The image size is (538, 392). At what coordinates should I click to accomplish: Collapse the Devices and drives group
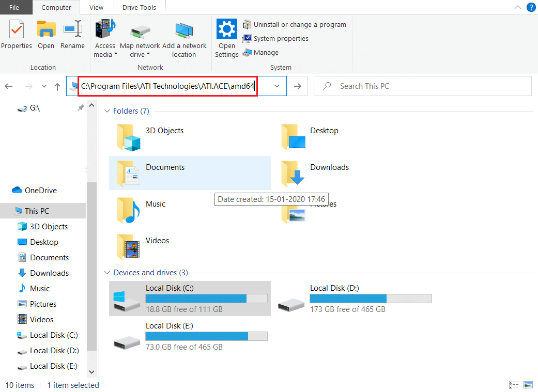[x=107, y=273]
